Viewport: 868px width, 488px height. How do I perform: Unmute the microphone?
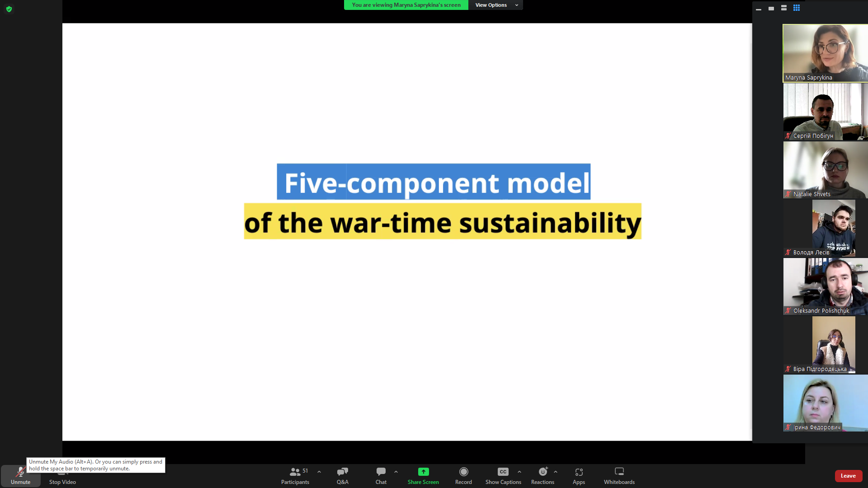[x=20, y=475]
